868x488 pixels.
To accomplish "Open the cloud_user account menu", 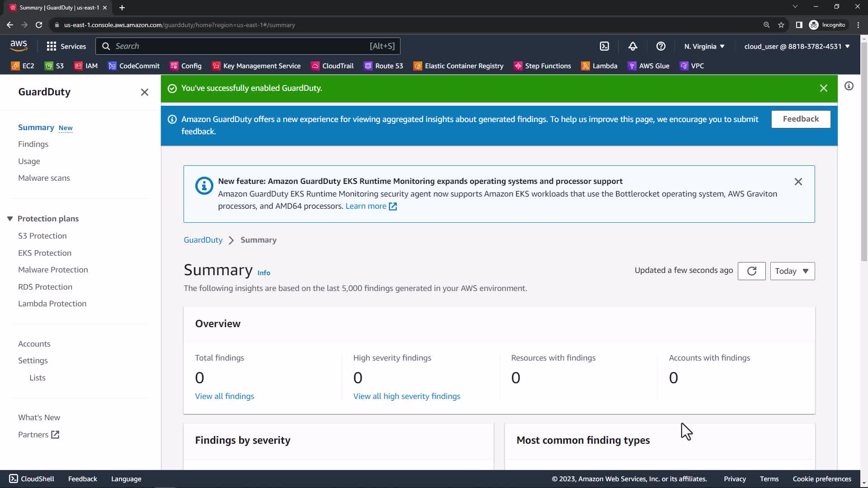I will pos(797,47).
